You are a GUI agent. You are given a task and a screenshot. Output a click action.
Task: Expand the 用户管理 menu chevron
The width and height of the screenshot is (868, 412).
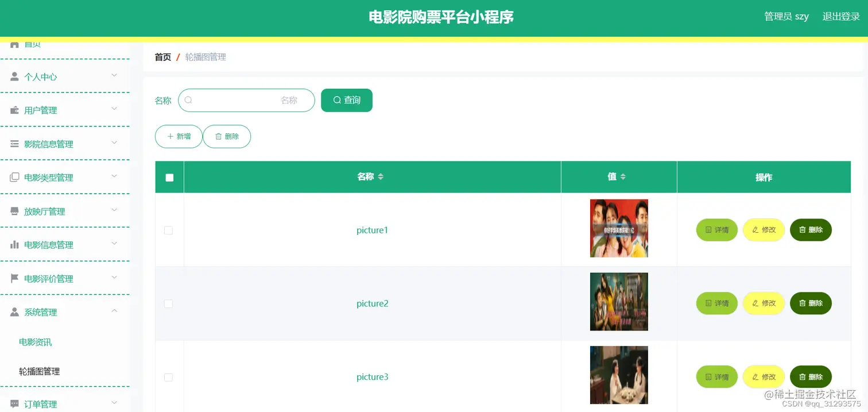[x=114, y=109]
